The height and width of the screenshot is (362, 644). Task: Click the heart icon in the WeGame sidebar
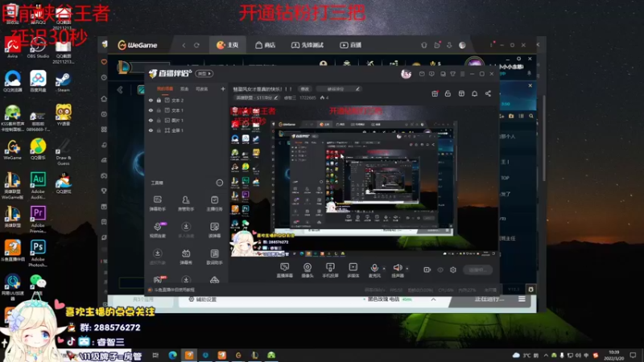pos(104,62)
